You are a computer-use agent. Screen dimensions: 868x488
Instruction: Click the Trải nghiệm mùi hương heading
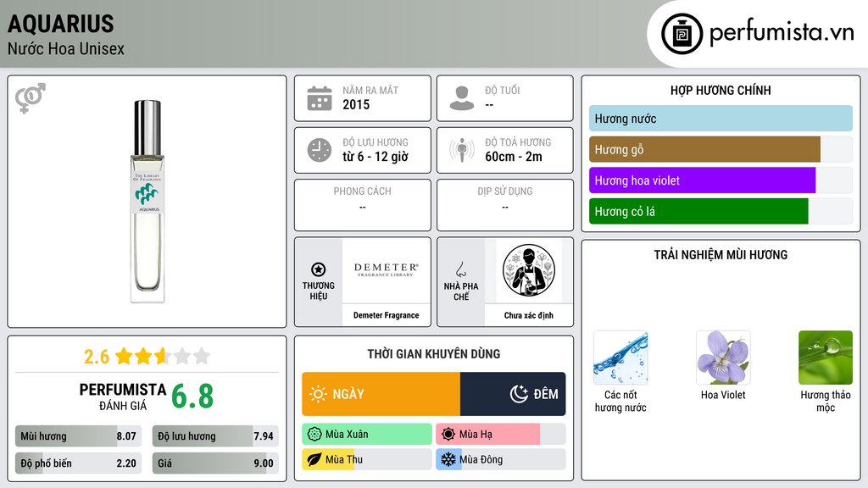click(721, 255)
